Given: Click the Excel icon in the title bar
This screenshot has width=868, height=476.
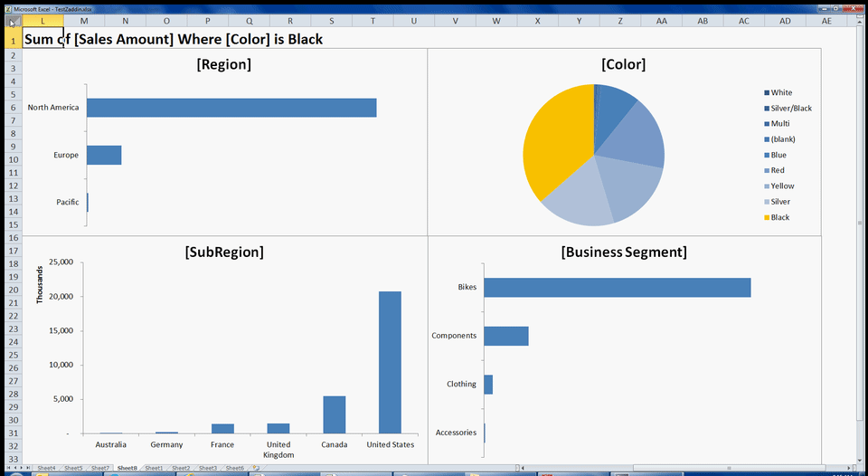Looking at the screenshot, I should click(8, 9).
